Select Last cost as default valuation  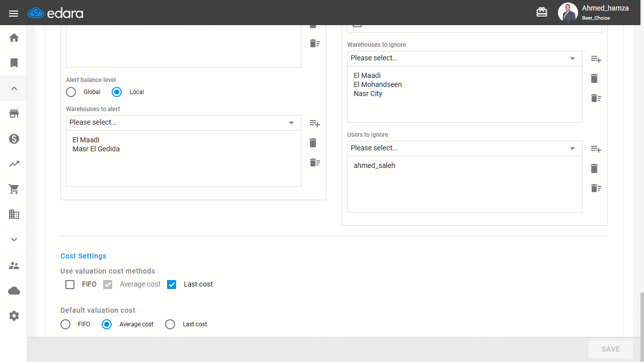(170, 324)
